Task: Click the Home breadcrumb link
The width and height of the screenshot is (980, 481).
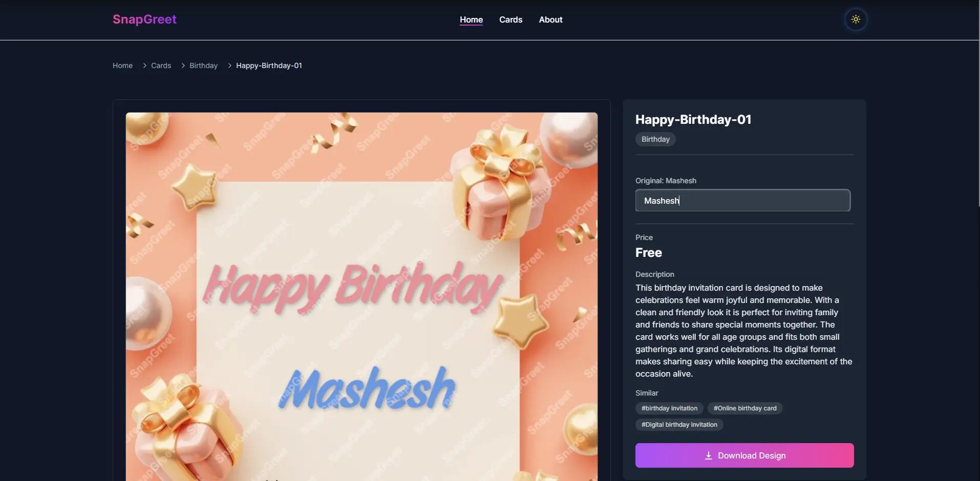Action: click(x=122, y=65)
